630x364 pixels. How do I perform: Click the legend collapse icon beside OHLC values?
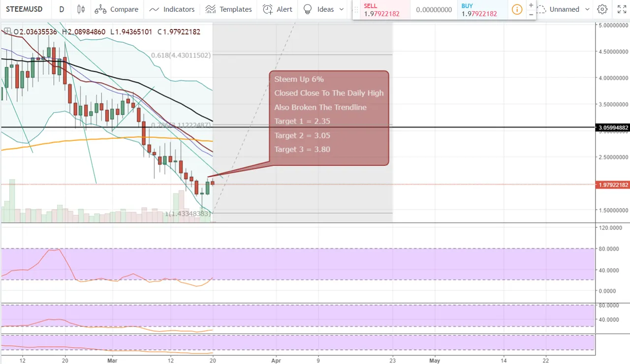click(7, 31)
